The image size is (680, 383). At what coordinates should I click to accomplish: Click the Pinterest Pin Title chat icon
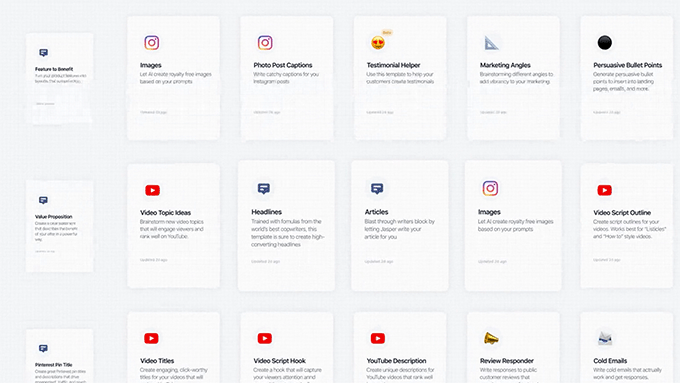point(43,349)
